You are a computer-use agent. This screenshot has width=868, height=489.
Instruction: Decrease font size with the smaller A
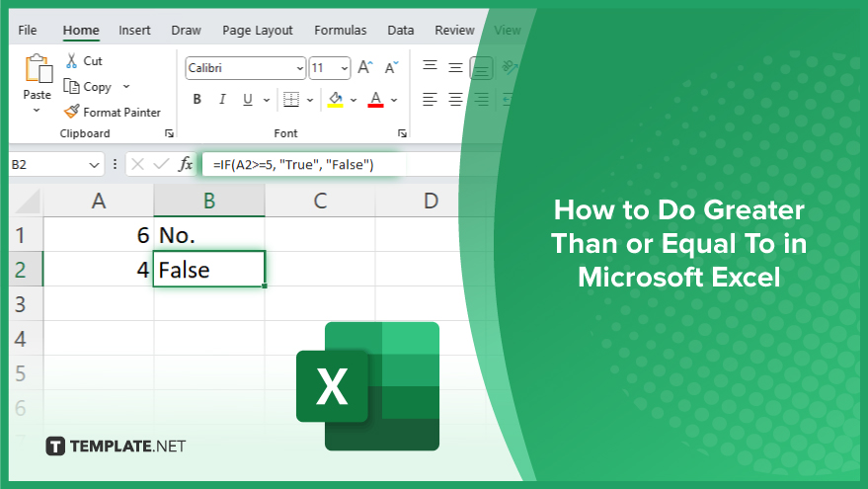pyautogui.click(x=391, y=67)
